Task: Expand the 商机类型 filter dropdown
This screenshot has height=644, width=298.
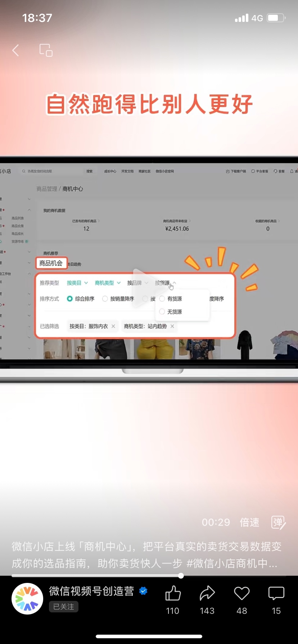Action: (108, 283)
